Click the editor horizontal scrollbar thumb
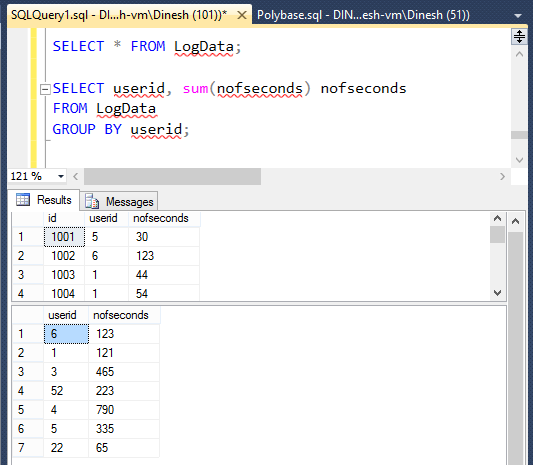The image size is (533, 465). pos(172,176)
